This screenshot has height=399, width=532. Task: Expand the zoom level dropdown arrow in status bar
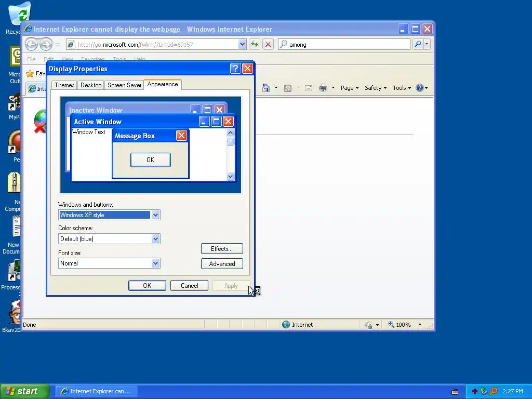coord(420,325)
